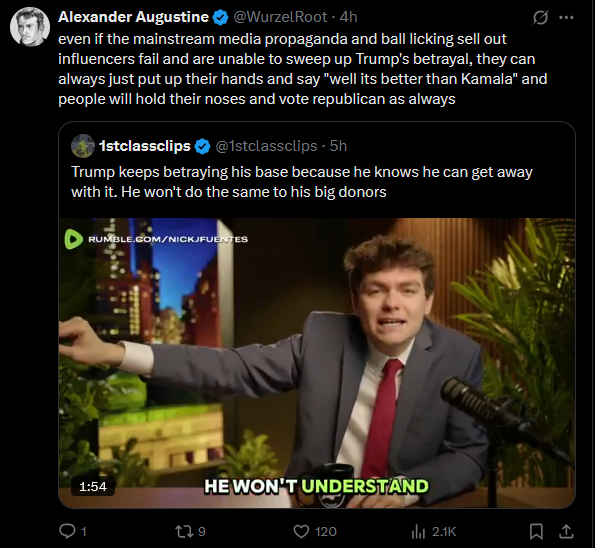Play the embedded Rumble video clip
The width and height of the screenshot is (595, 548).
click(317, 363)
